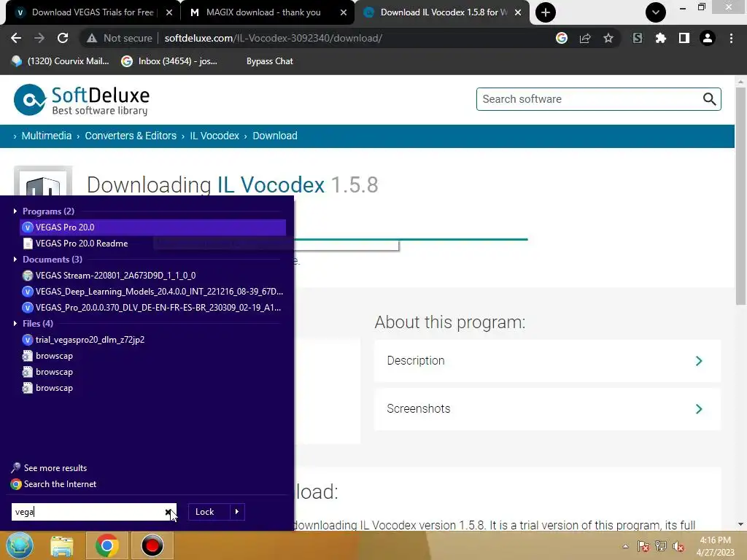Open the Chrome profile avatar
The height and width of the screenshot is (560, 747).
click(708, 38)
